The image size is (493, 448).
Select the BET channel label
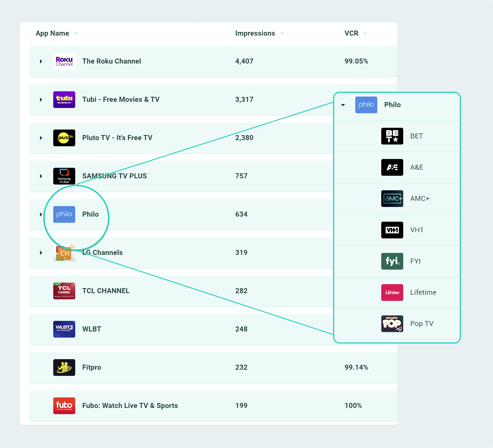[x=416, y=136]
